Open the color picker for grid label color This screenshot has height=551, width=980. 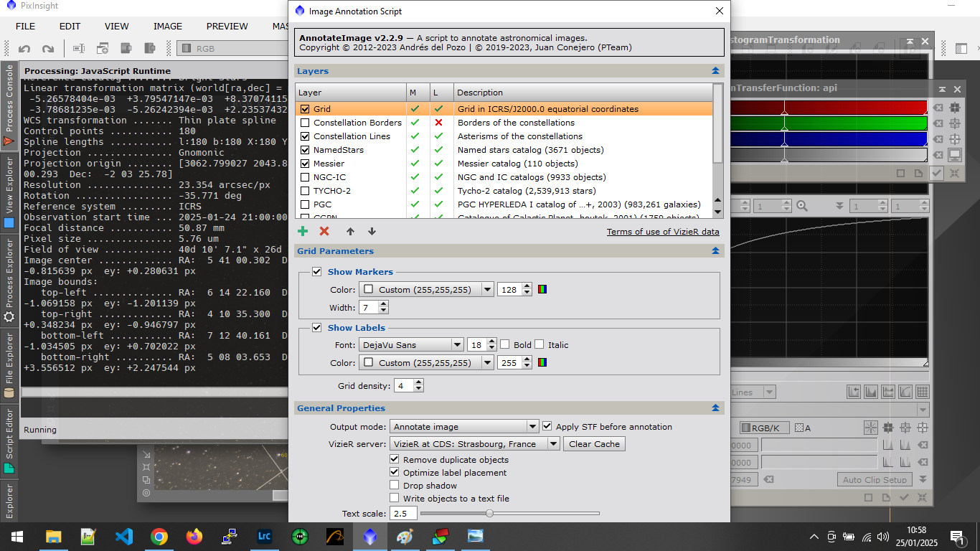(543, 362)
